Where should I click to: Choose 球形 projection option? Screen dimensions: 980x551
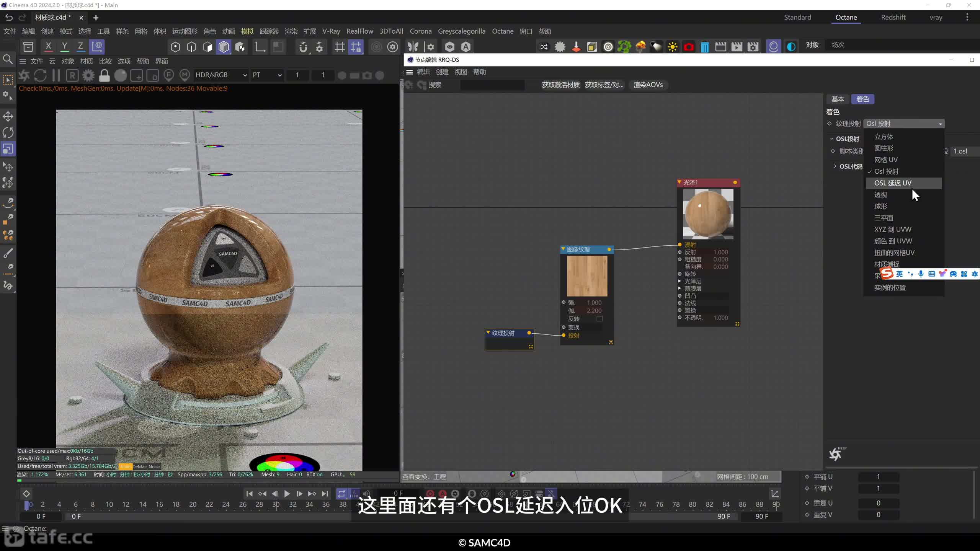(880, 206)
